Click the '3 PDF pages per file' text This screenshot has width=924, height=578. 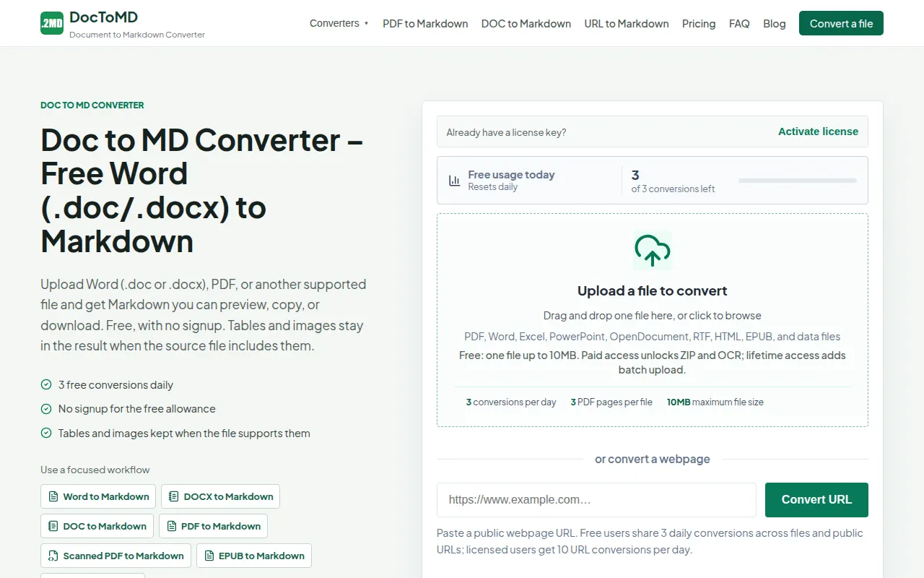coord(611,402)
